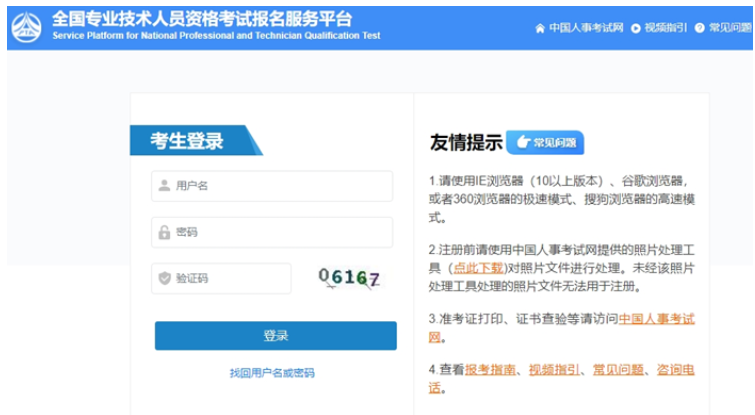Open the 咨询电话 link in tip 4

click(x=674, y=369)
